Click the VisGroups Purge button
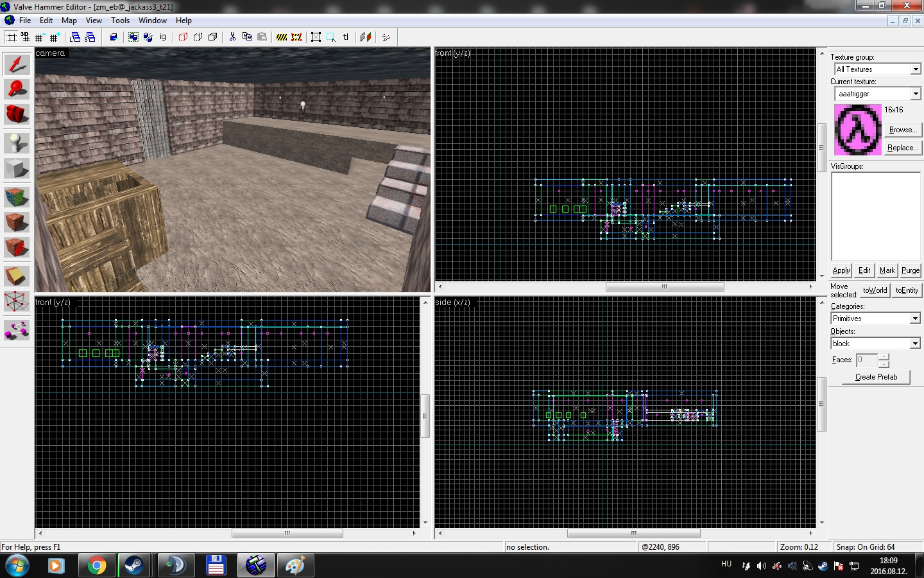This screenshot has width=924, height=578. point(911,270)
